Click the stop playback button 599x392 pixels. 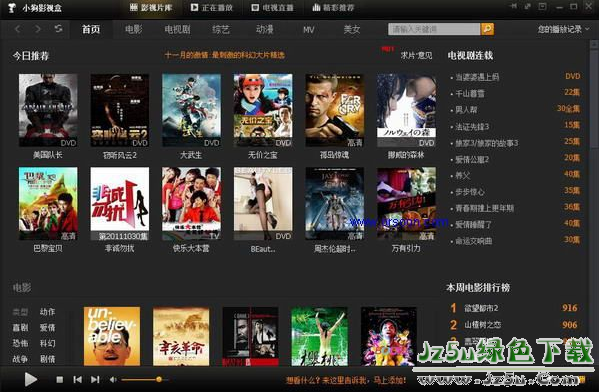60,379
